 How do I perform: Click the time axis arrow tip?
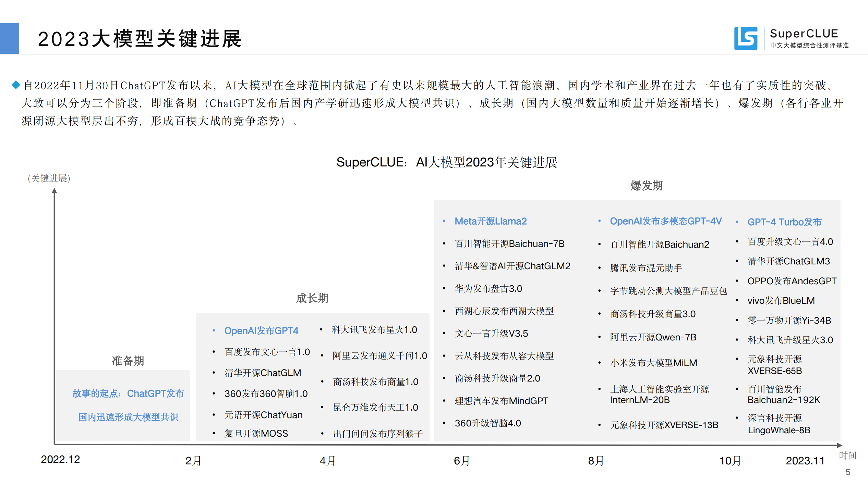click(840, 445)
